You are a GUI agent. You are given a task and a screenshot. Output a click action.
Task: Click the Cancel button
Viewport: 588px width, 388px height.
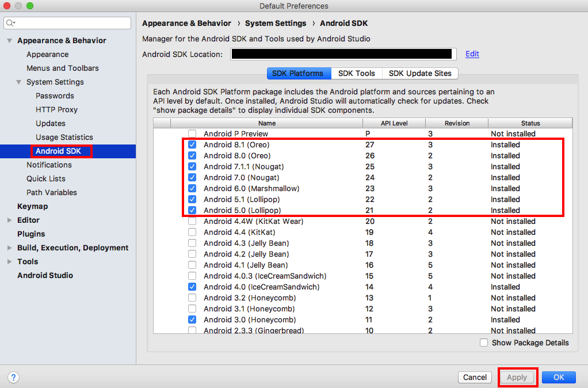click(475, 377)
